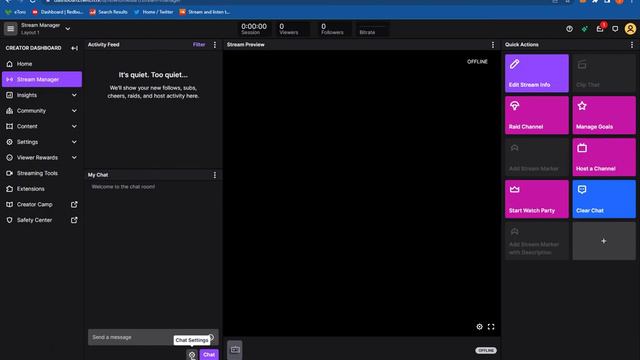Image resolution: width=640 pixels, height=360 pixels.
Task: Go to Home in sidebar
Action: coord(42,64)
